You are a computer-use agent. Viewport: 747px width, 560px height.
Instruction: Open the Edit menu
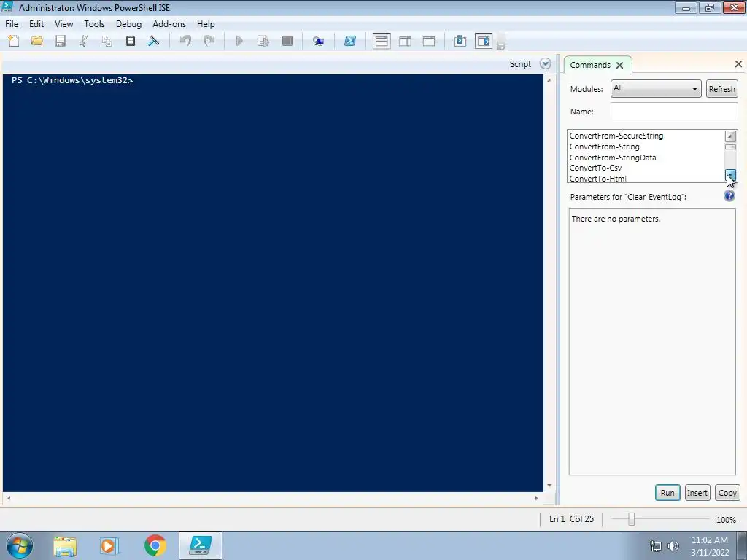coord(36,24)
